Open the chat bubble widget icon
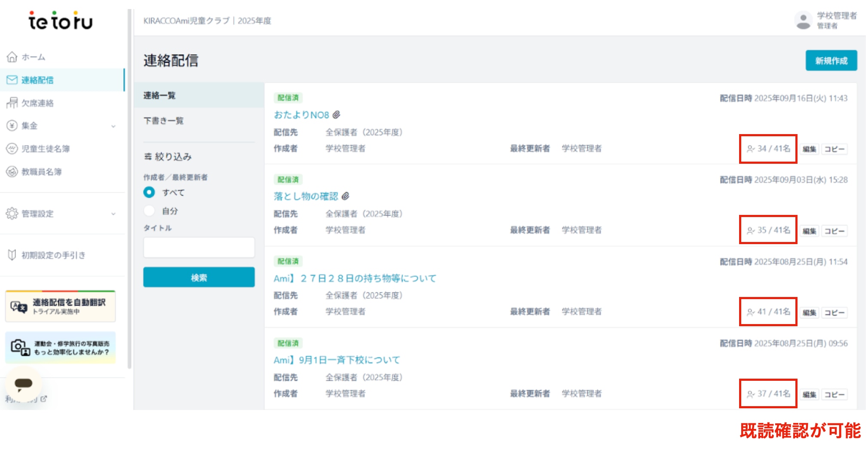 click(23, 383)
